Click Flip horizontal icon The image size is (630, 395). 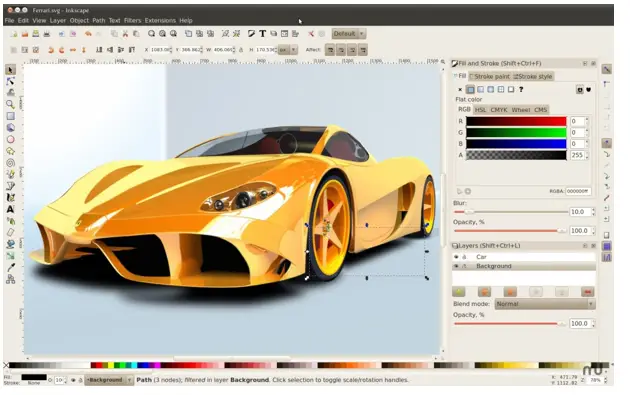[x=73, y=50]
